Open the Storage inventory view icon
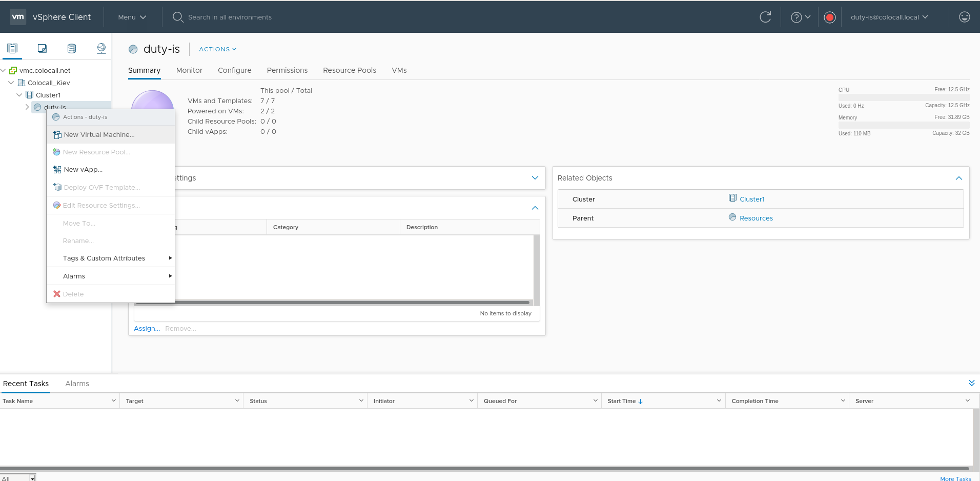This screenshot has height=481, width=980. pos(72,48)
